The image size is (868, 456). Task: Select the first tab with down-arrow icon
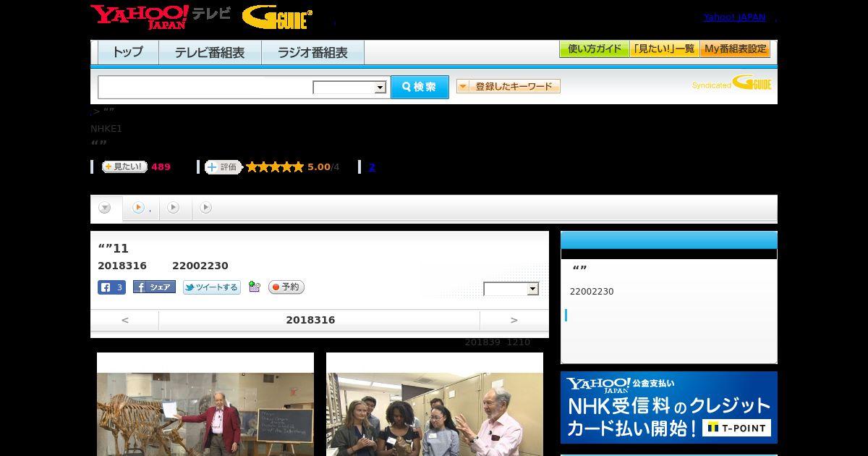(x=106, y=208)
